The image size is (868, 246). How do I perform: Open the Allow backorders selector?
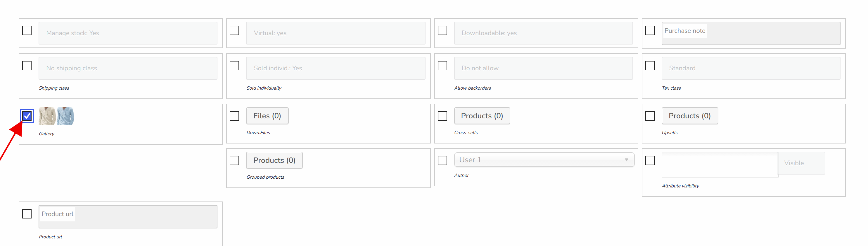(543, 68)
